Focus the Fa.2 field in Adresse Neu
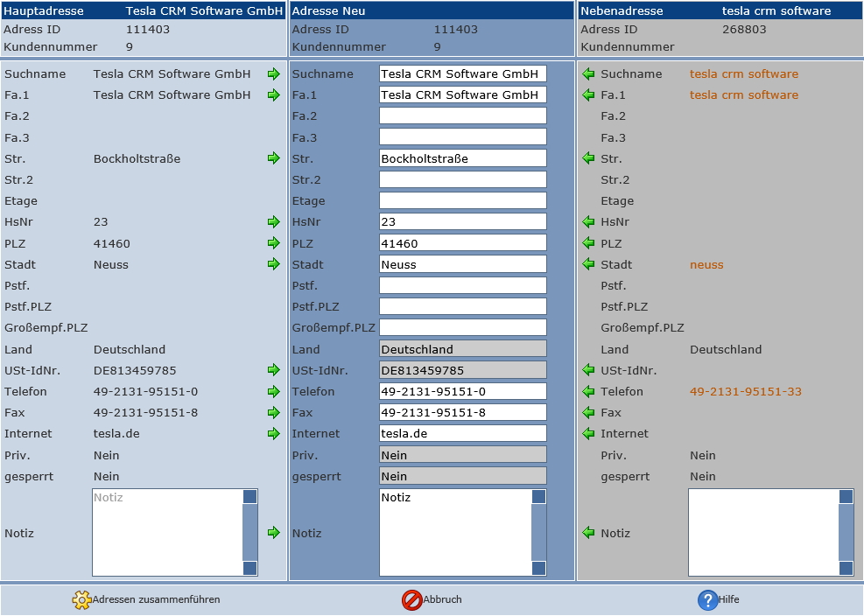The width and height of the screenshot is (864, 616). (x=462, y=116)
